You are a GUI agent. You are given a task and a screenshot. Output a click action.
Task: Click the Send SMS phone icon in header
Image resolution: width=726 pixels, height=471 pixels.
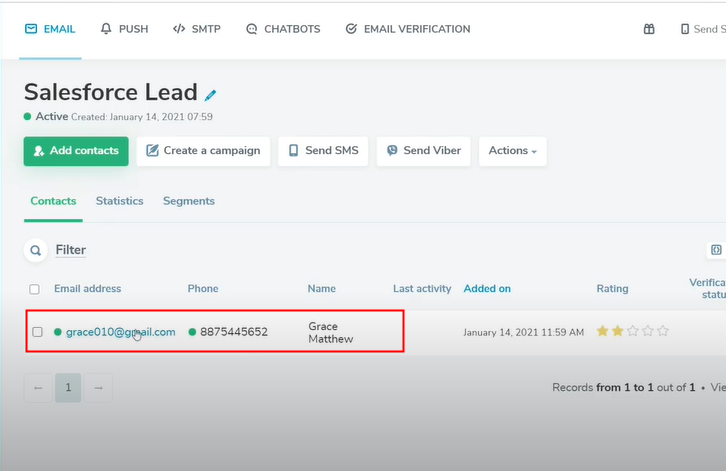coord(685,29)
